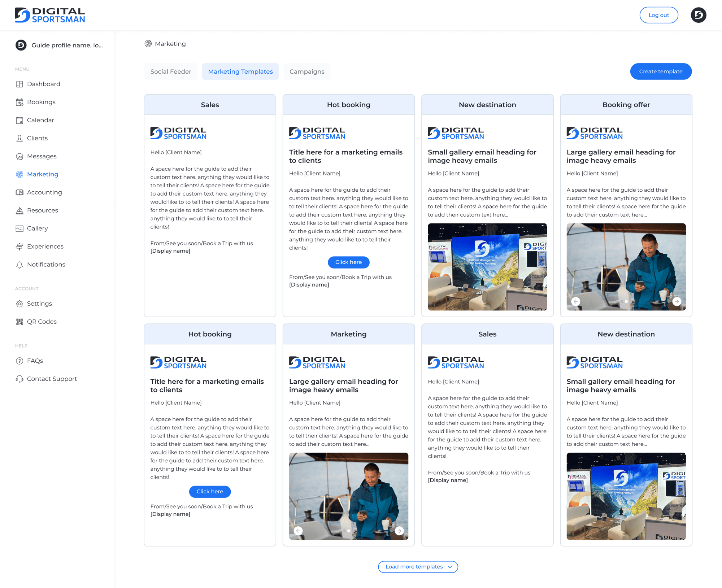Click the QR Codes icon
The image size is (722, 588).
19,322
